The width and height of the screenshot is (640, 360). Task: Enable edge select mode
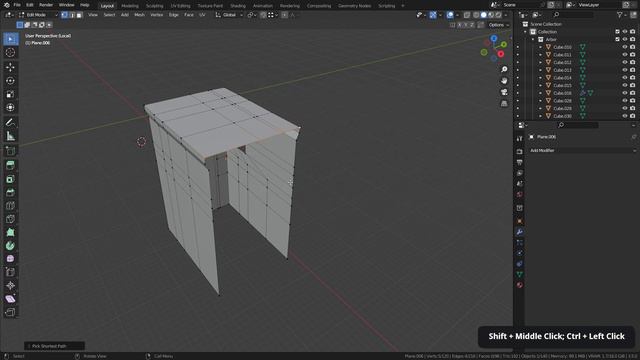coord(72,15)
